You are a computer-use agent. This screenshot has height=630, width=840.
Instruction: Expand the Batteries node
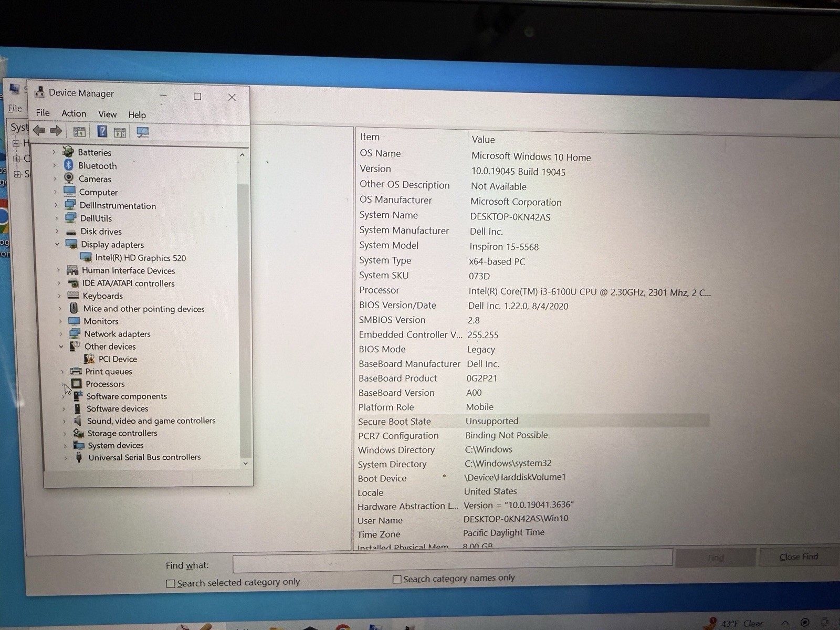[x=54, y=152]
